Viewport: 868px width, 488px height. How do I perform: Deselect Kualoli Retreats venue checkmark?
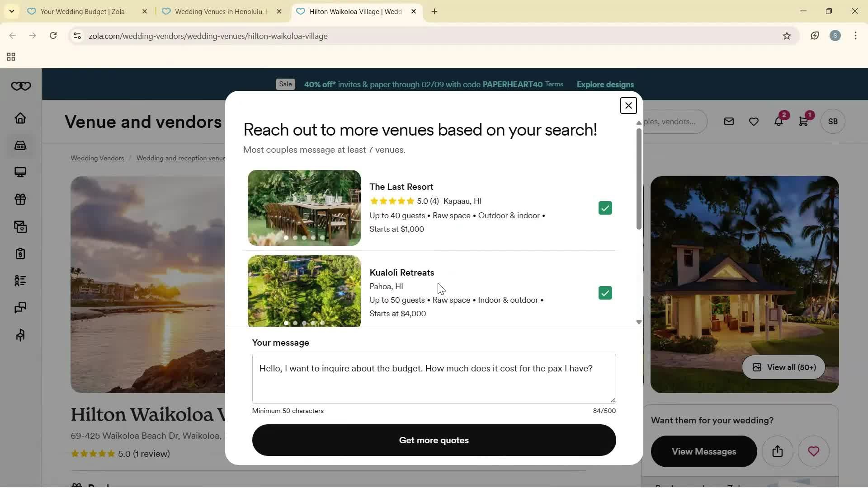tap(605, 292)
